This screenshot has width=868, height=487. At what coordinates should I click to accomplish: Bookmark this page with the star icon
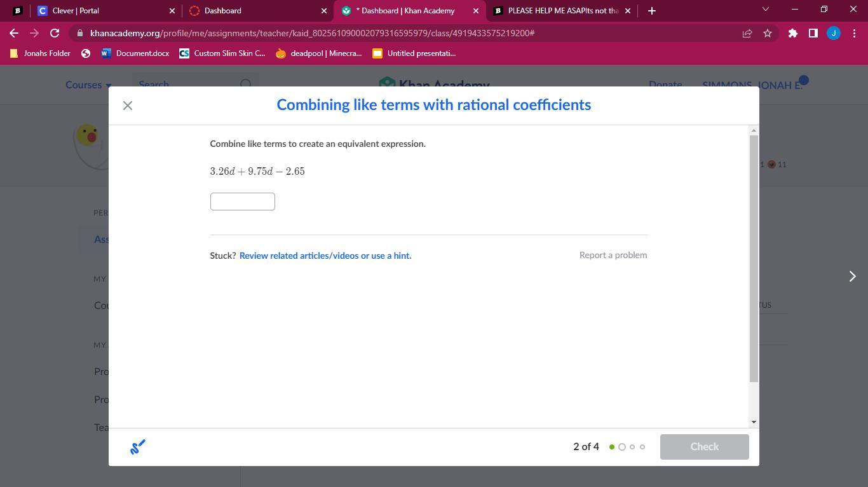[x=768, y=33]
